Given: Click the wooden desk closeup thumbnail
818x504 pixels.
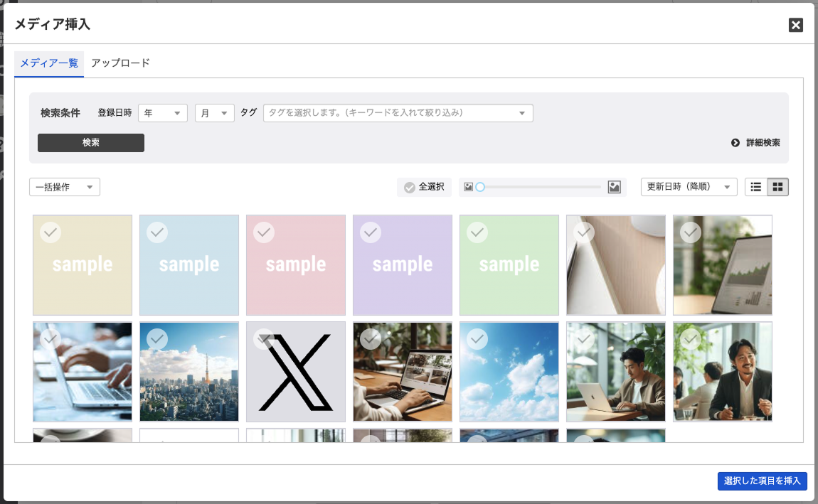Looking at the screenshot, I should click(616, 264).
